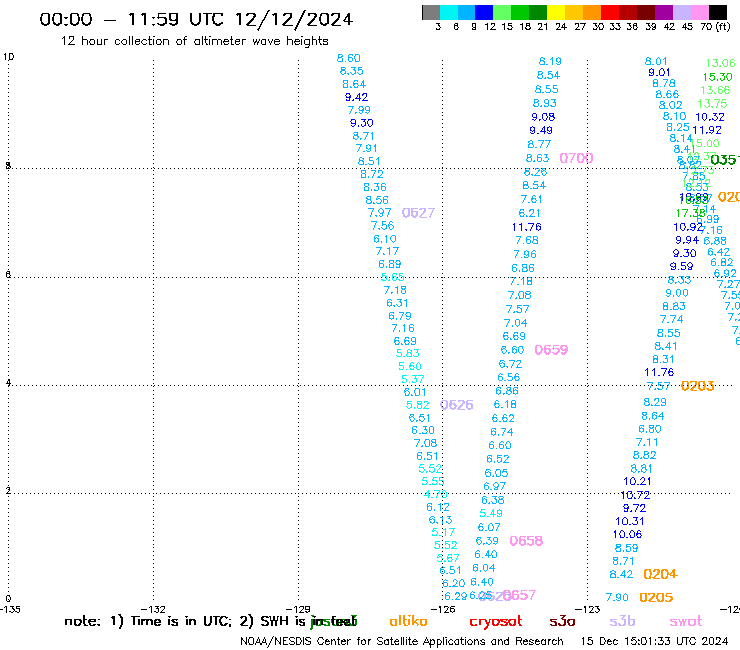Click wave height value 9.94

[x=687, y=240]
